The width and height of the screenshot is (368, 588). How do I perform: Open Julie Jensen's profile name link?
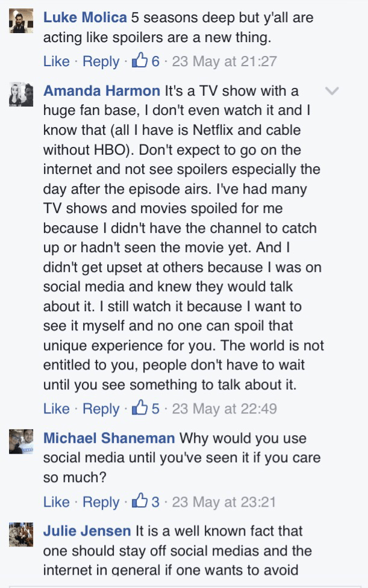pyautogui.click(x=87, y=531)
